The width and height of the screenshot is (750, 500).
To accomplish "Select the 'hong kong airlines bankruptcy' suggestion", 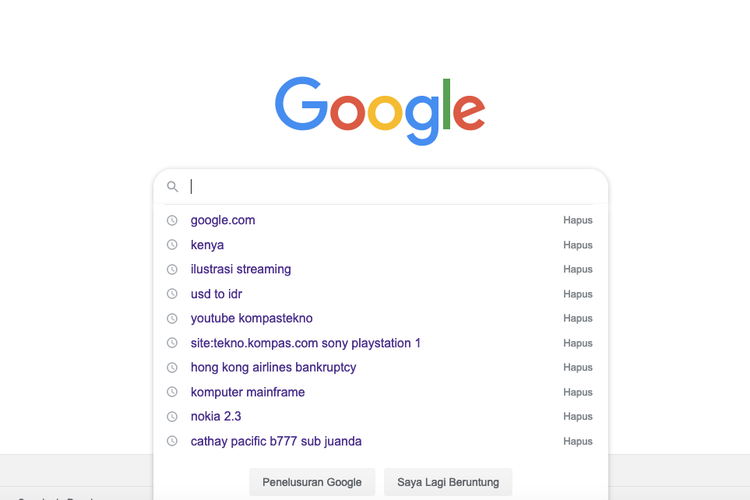I will (273, 367).
